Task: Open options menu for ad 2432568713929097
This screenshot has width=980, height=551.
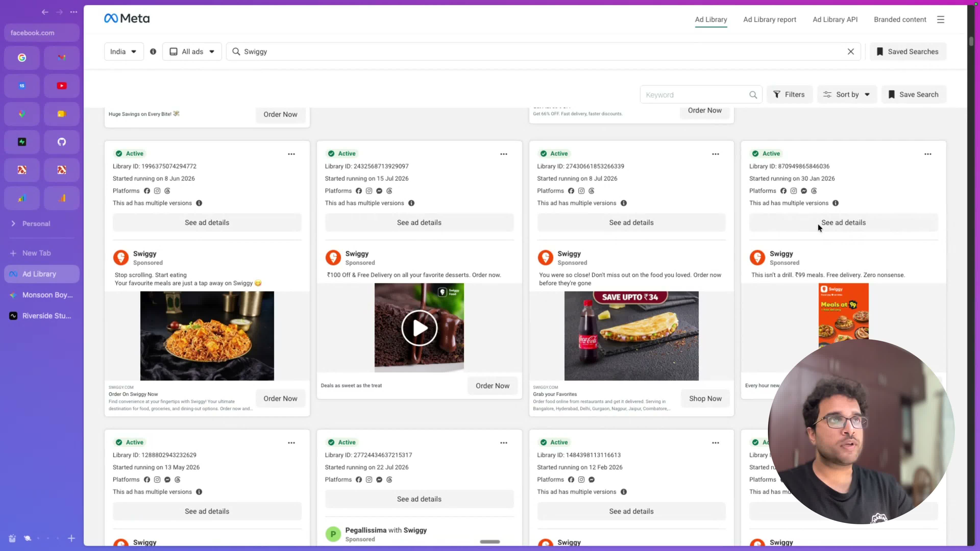Action: tap(504, 154)
